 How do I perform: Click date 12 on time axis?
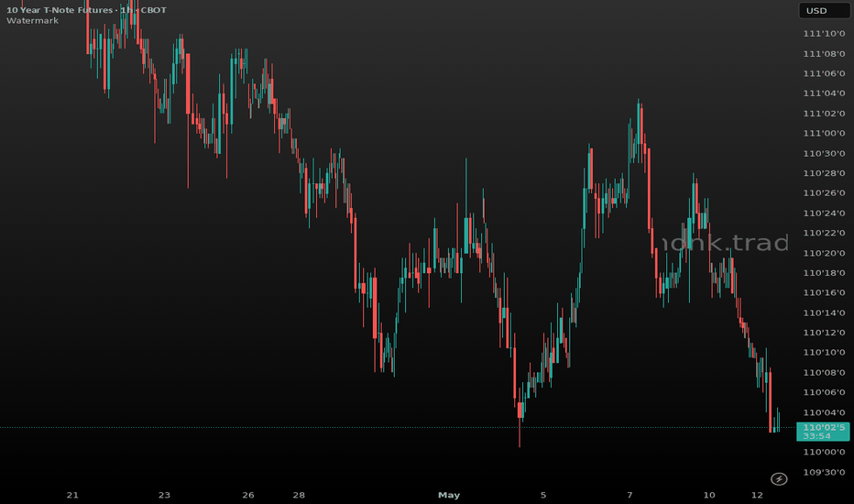point(757,495)
